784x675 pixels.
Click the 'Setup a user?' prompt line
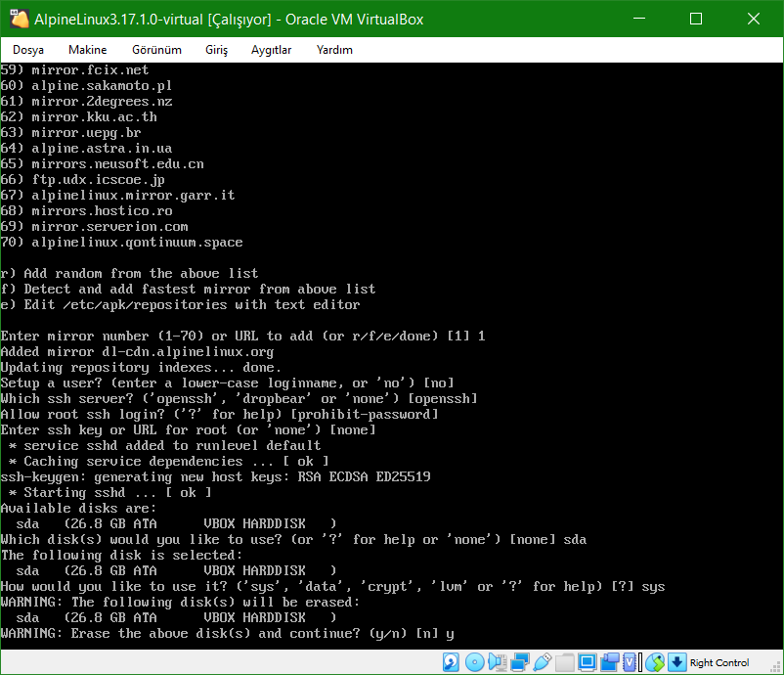(227, 382)
